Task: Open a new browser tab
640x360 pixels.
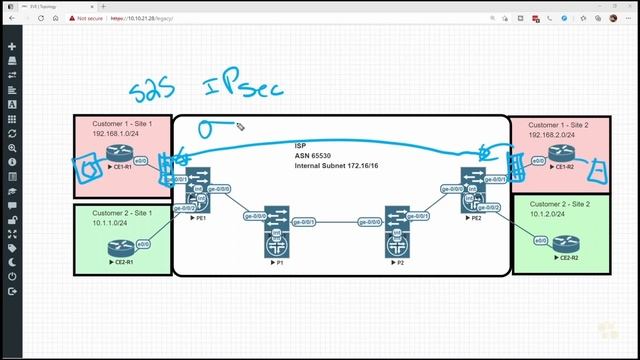Action: click(x=103, y=7)
